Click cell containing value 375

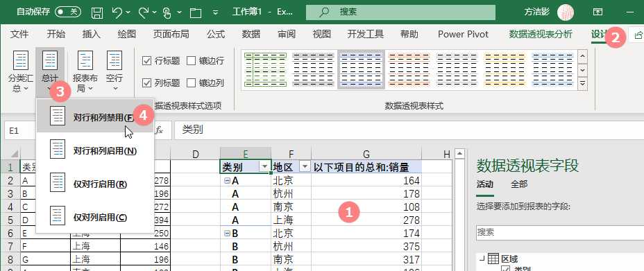(x=366, y=247)
